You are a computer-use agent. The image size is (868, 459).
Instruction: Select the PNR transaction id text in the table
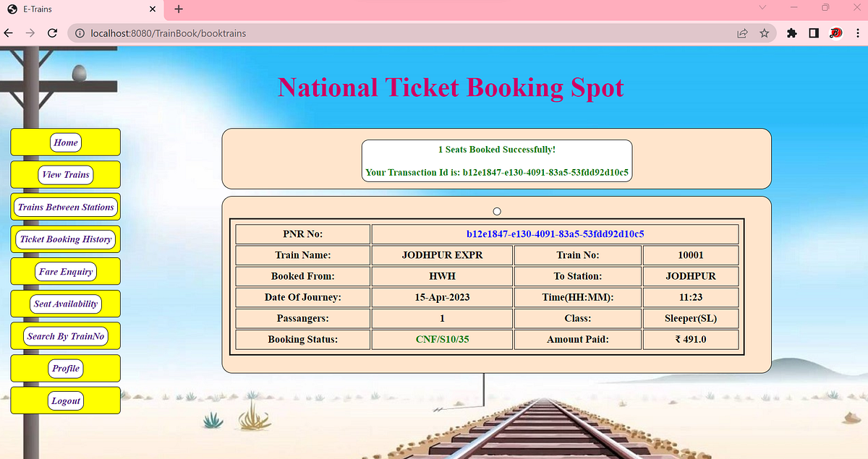click(555, 233)
